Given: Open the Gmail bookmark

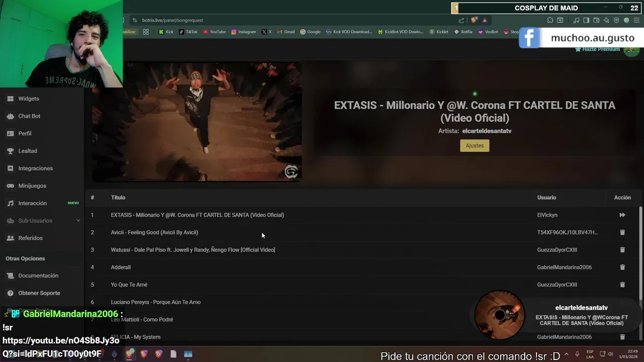Looking at the screenshot, I should (286, 32).
